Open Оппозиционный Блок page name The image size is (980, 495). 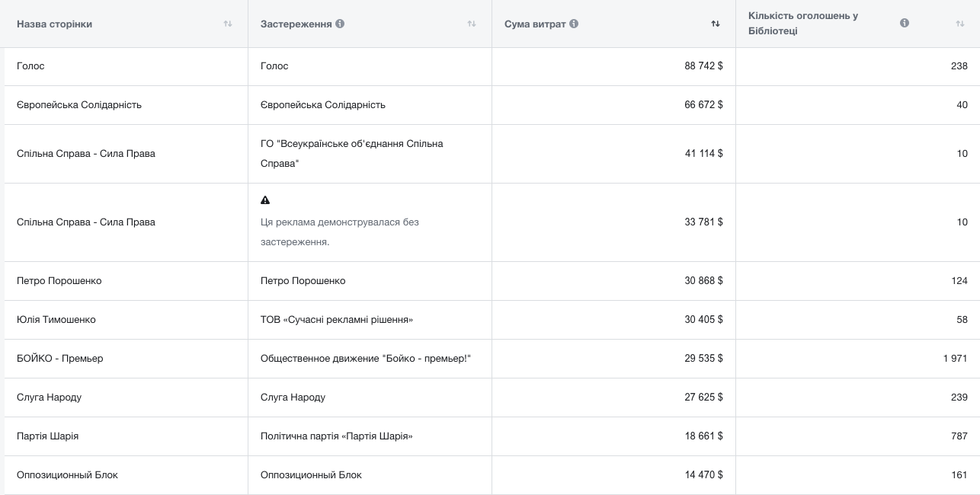pos(67,475)
